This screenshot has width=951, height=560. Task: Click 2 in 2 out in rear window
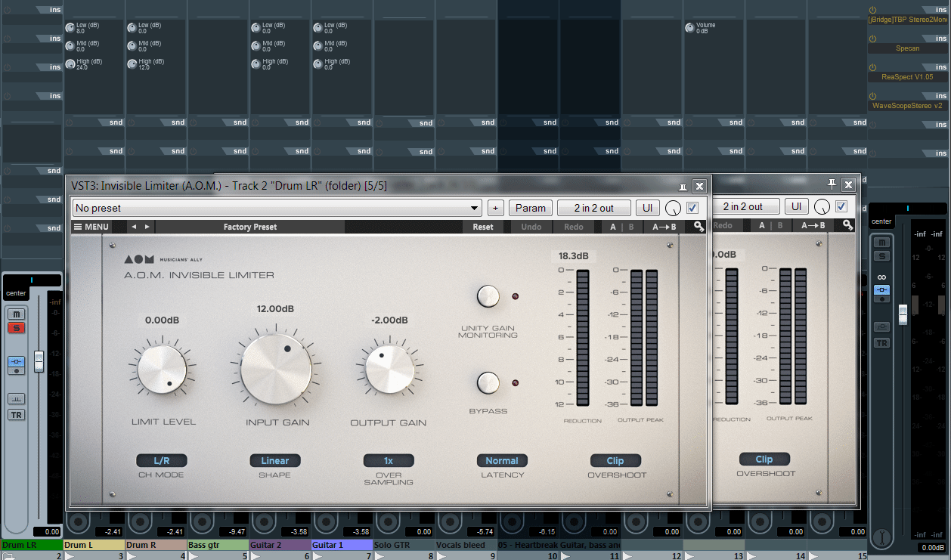tap(745, 206)
